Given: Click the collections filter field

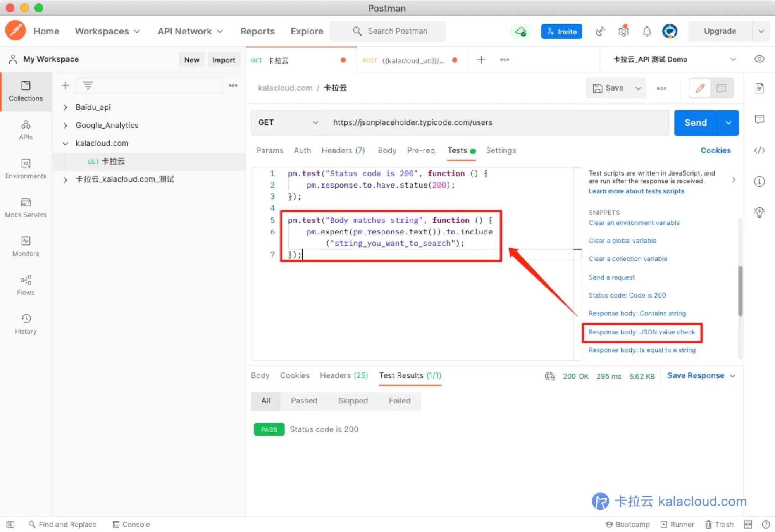Looking at the screenshot, I should pyautogui.click(x=149, y=86).
